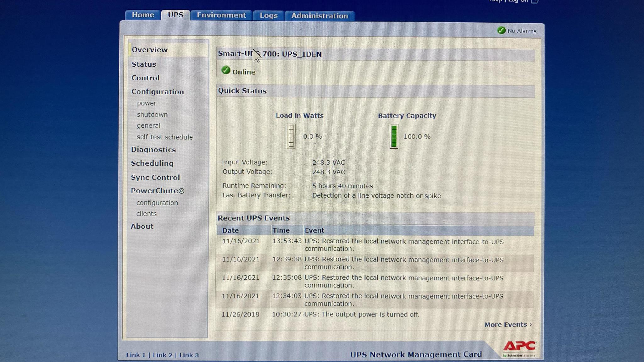The image size is (644, 362).
Task: Follow Link 3 in the footer
Action: click(x=189, y=355)
